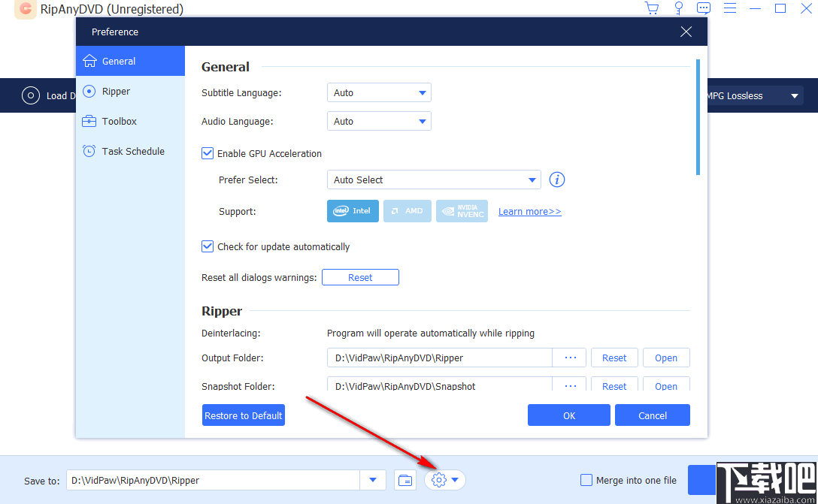This screenshot has width=818, height=504.
Task: Click the settings gear icon at bottom
Action: click(439, 480)
